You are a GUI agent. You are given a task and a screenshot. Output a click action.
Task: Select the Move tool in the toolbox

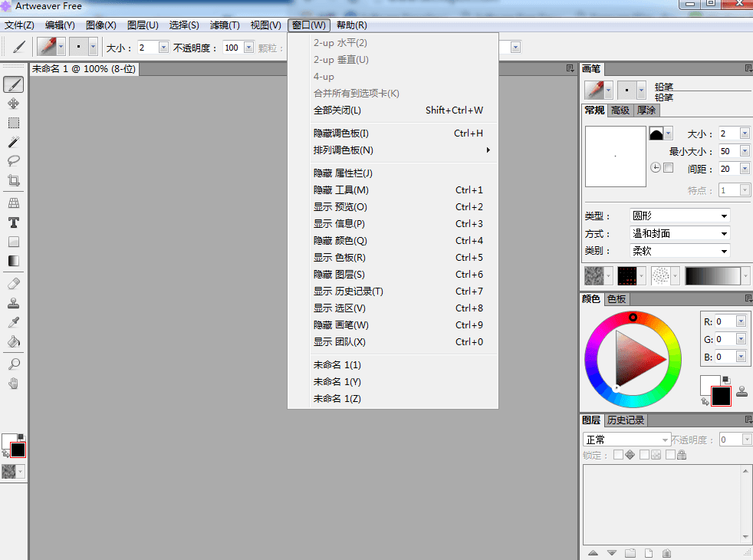14,104
